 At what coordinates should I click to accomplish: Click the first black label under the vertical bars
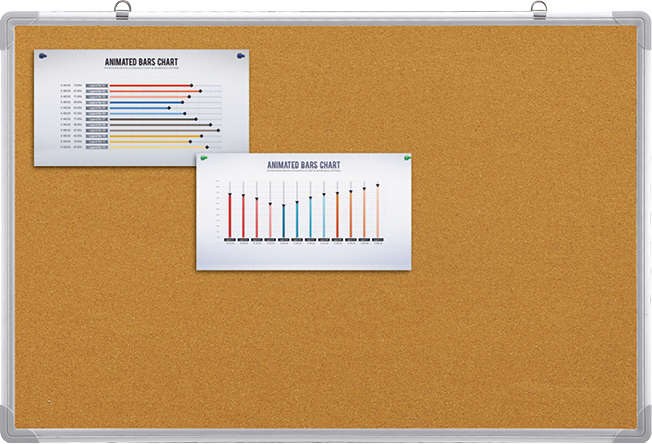[x=230, y=240]
